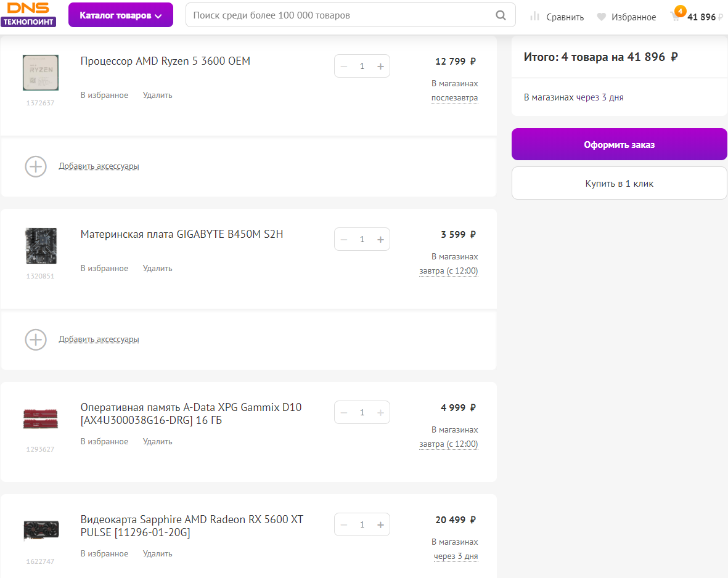728x578 pixels.
Task: Increase quantity of Sapphire Radeon RX 5600 XT
Action: coord(380,525)
